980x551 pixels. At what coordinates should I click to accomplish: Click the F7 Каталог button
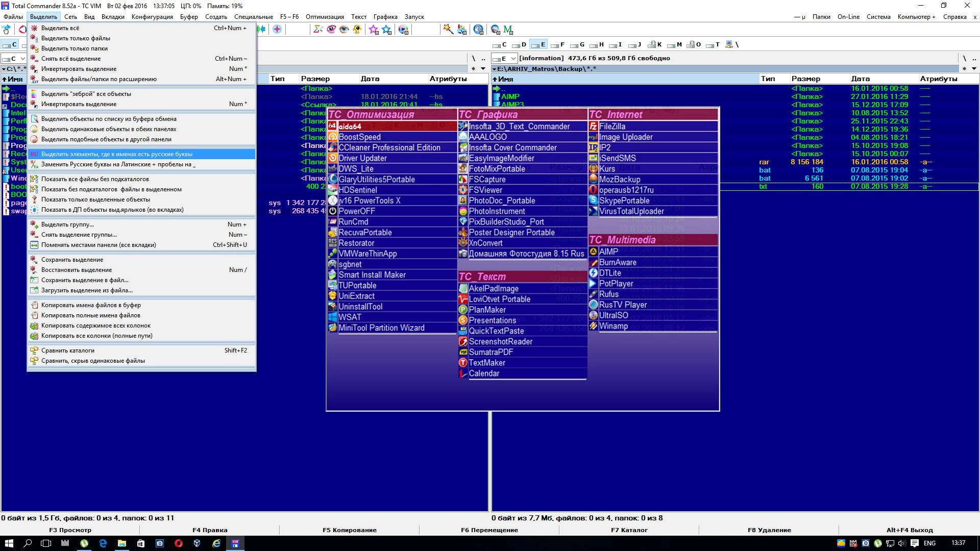click(x=629, y=530)
